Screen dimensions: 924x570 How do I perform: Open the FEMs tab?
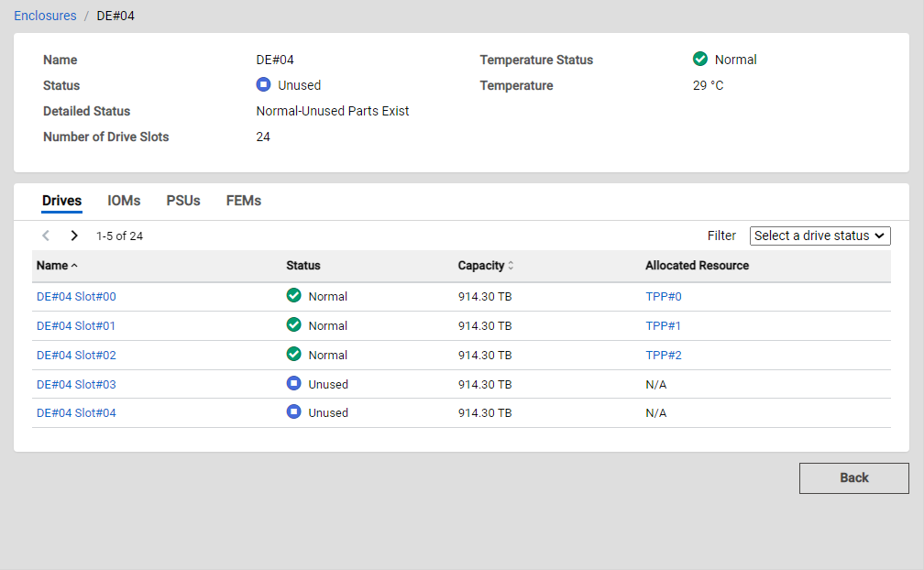(244, 201)
